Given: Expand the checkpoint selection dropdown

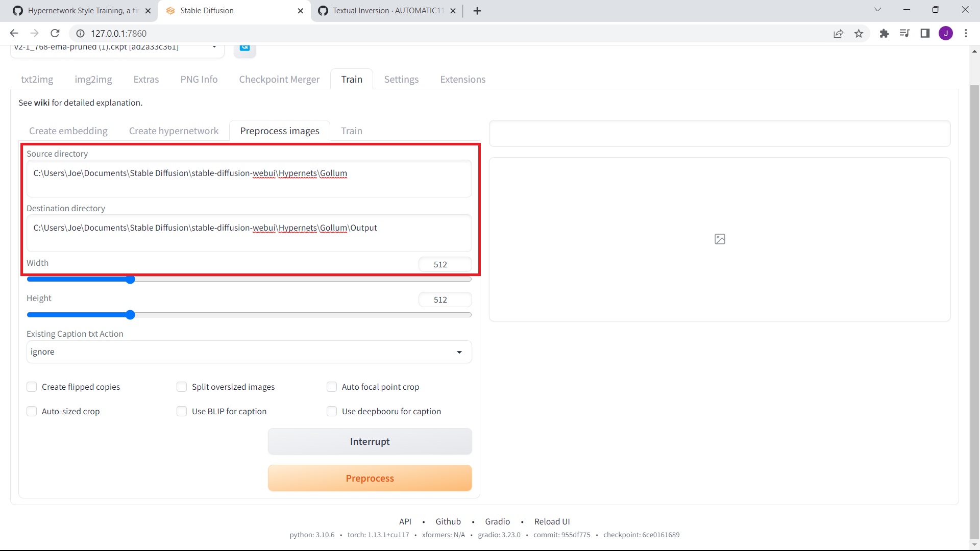Looking at the screenshot, I should click(x=214, y=46).
